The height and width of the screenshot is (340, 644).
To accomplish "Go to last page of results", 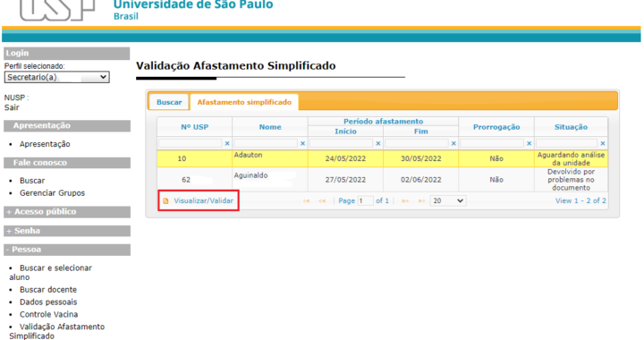I will [421, 200].
